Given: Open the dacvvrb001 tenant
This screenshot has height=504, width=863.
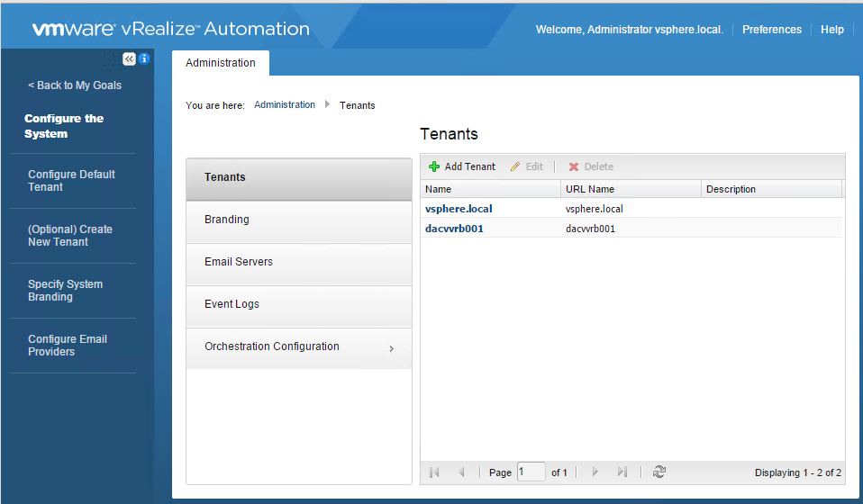Looking at the screenshot, I should click(x=454, y=229).
